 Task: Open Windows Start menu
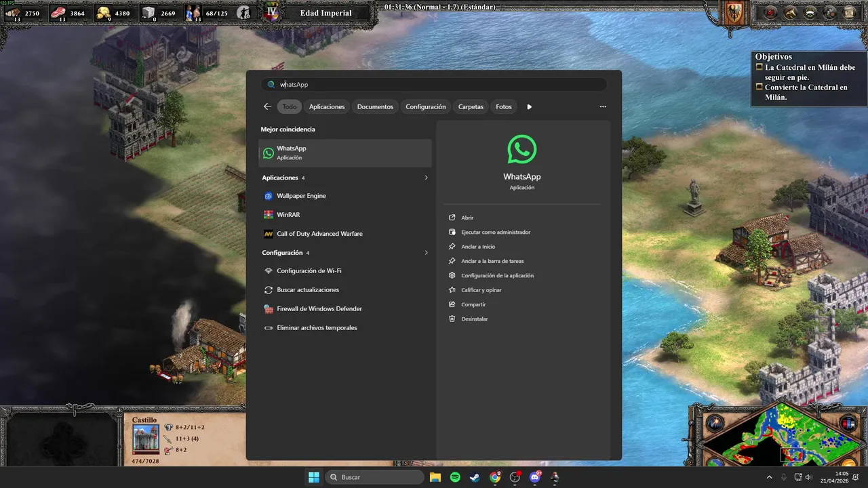[x=314, y=477]
